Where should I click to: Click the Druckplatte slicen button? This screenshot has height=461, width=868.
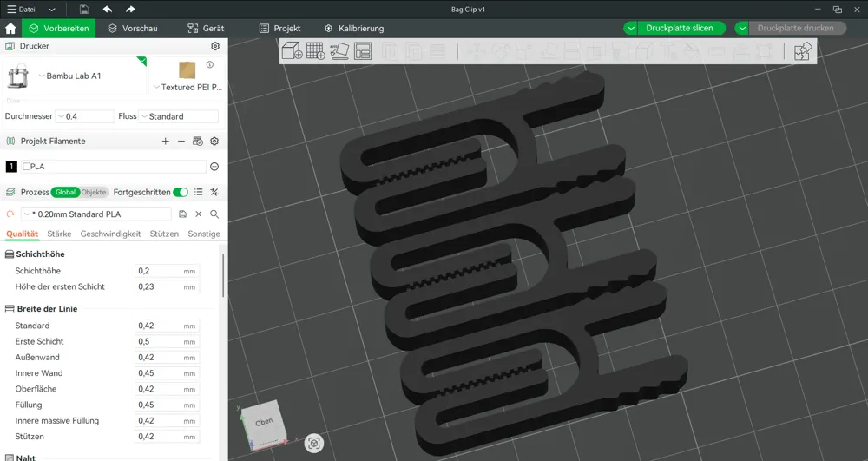point(680,29)
